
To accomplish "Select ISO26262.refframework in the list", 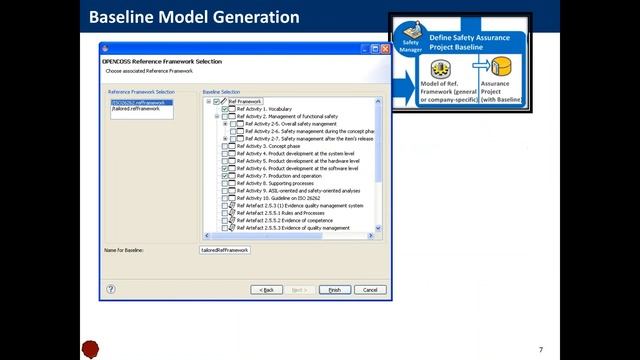I will tap(142, 102).
